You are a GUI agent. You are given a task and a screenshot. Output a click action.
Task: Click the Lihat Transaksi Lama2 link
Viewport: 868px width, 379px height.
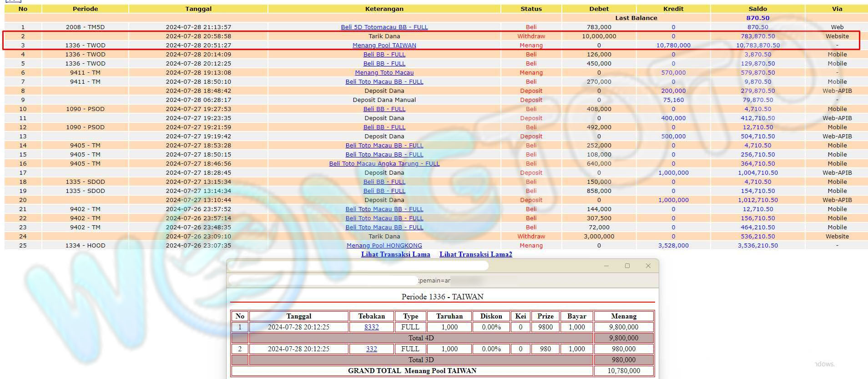(475, 254)
